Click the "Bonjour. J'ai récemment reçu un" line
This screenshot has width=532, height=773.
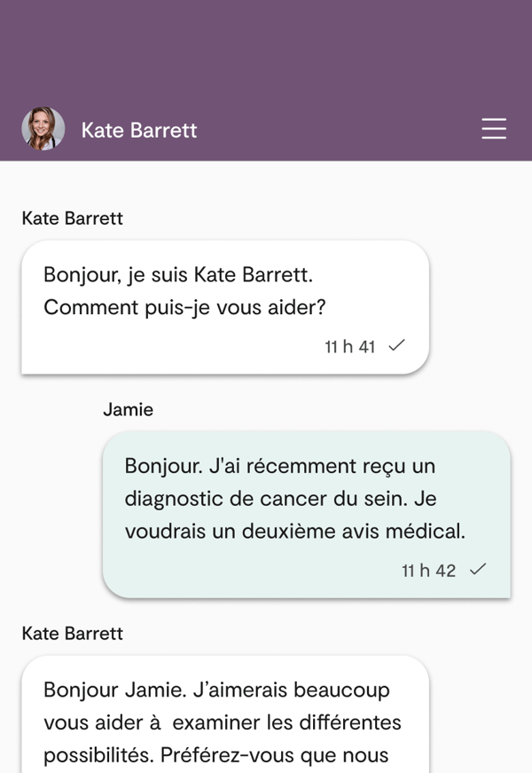pos(280,466)
